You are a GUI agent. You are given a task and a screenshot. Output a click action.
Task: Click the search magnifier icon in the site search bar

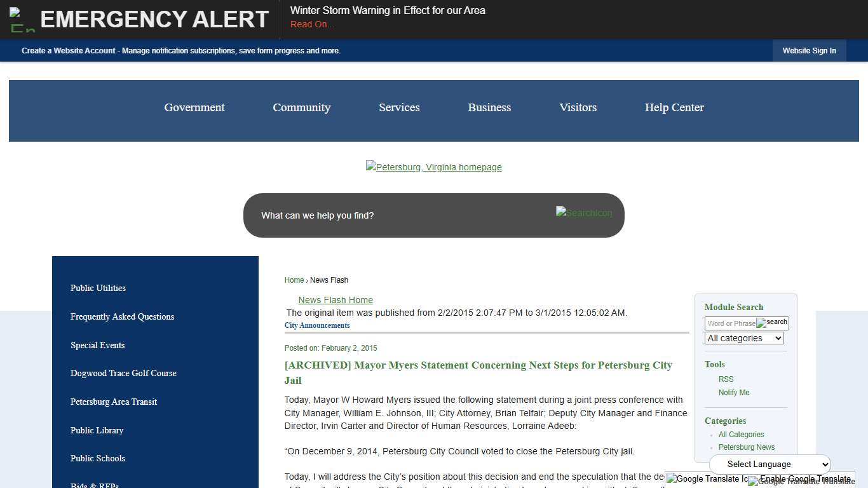pyautogui.click(x=583, y=213)
